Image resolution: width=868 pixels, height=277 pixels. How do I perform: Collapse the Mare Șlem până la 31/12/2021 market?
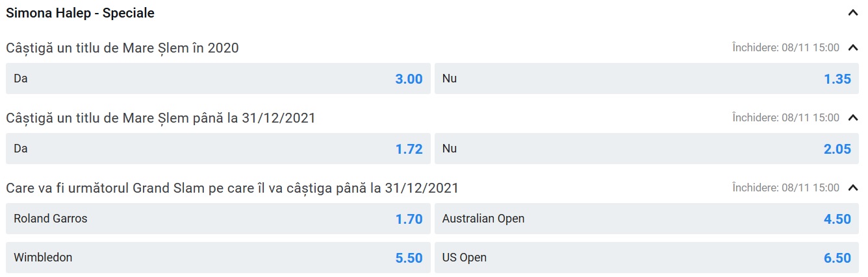853,117
